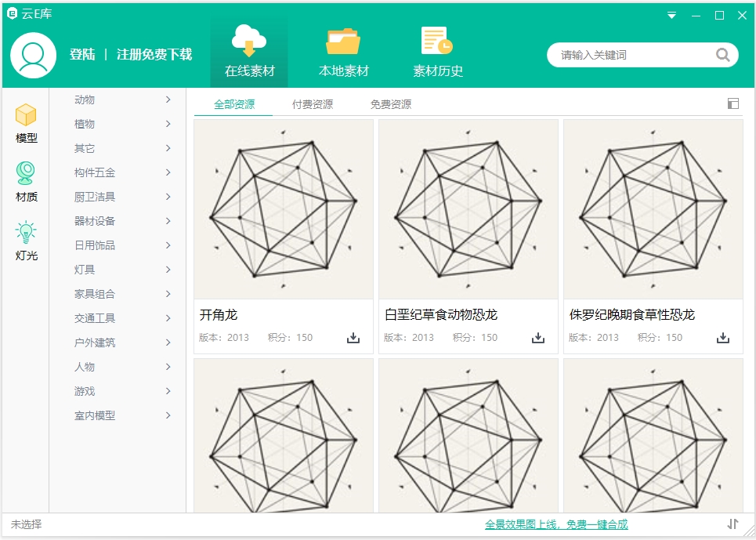Click the search magnifier icon
Image resolution: width=756 pixels, height=540 pixels.
[722, 55]
